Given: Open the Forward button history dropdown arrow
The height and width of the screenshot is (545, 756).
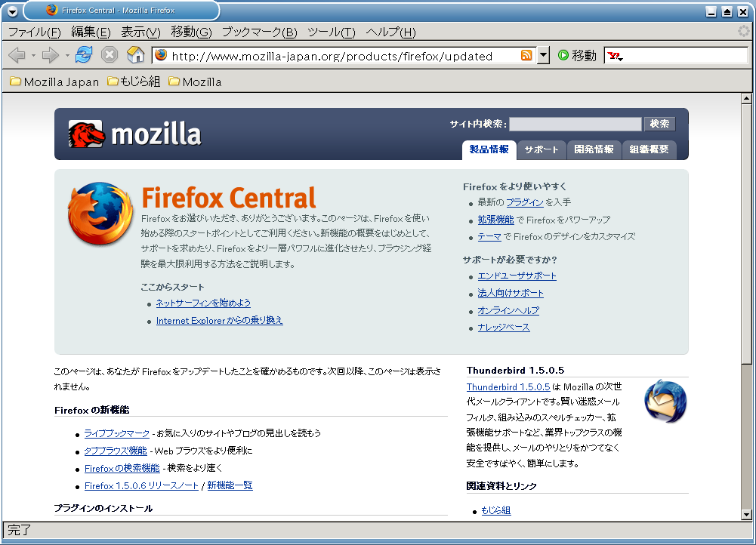Looking at the screenshot, I should (67, 55).
